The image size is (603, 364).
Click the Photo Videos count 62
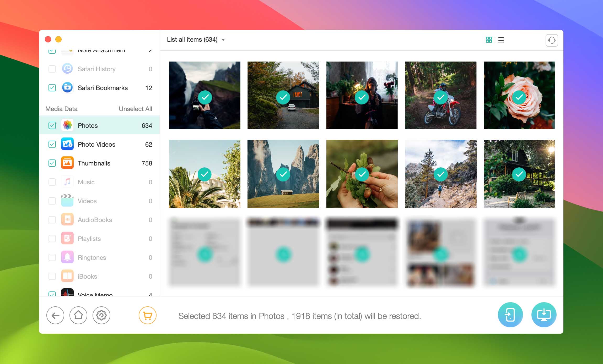click(149, 144)
